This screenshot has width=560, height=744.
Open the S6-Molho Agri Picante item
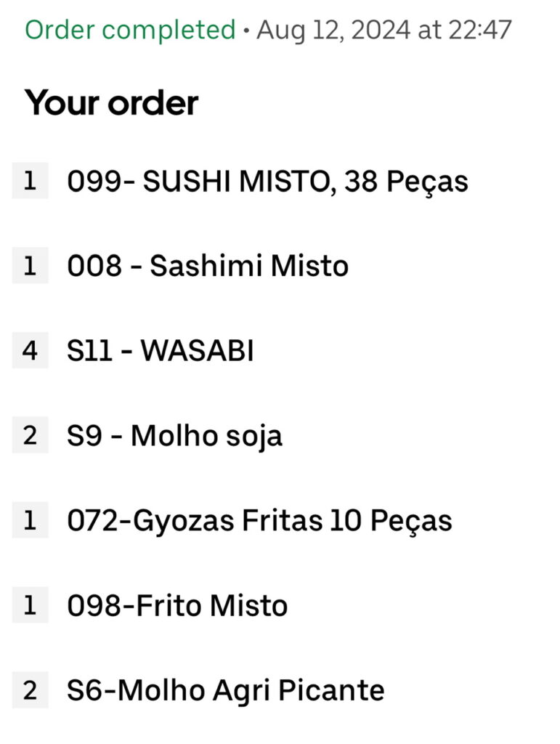225,690
